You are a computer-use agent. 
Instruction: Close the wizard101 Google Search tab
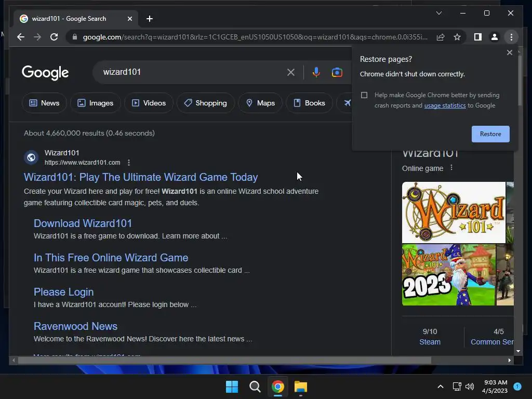click(x=129, y=19)
